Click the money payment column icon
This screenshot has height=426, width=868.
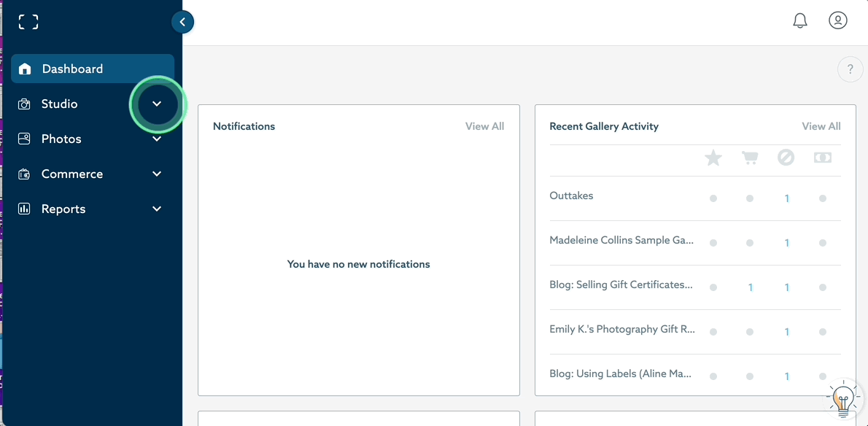coord(823,158)
